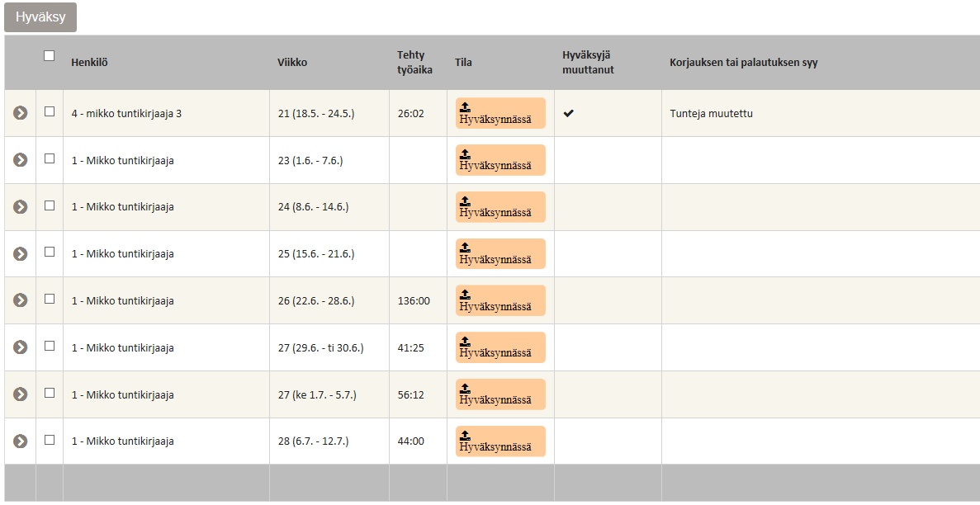Expand row for week 27 (ke 1.7. - 5.7.)
980x505 pixels.
pyautogui.click(x=21, y=394)
